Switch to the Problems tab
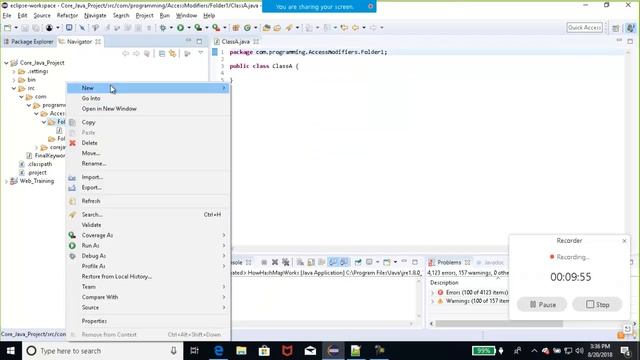Image resolution: width=640 pixels, height=360 pixels. (x=449, y=262)
